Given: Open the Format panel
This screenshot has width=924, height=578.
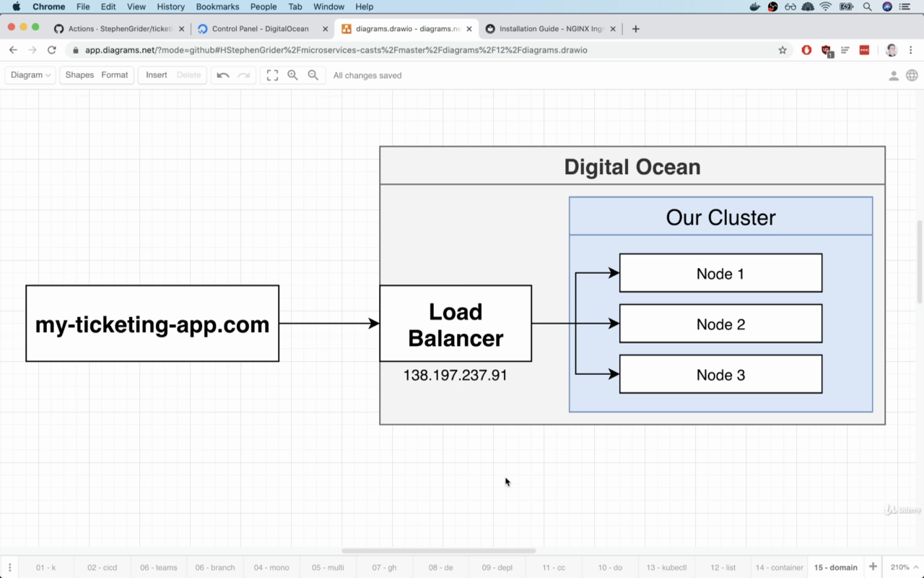Looking at the screenshot, I should pyautogui.click(x=115, y=75).
